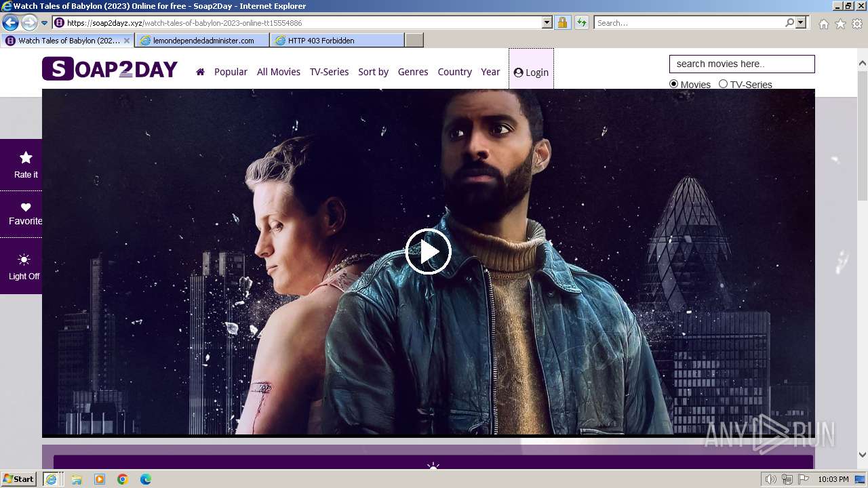Click the volume speaker tray icon

771,479
